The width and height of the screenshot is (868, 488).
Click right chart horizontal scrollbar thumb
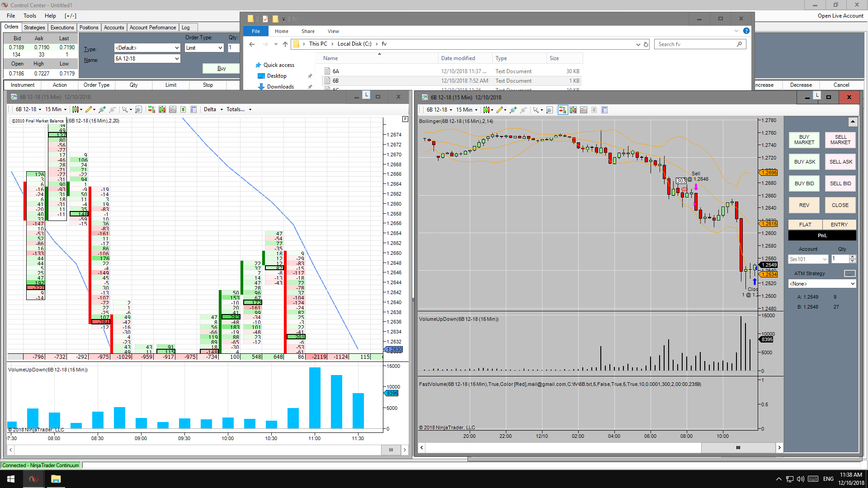tap(738, 448)
